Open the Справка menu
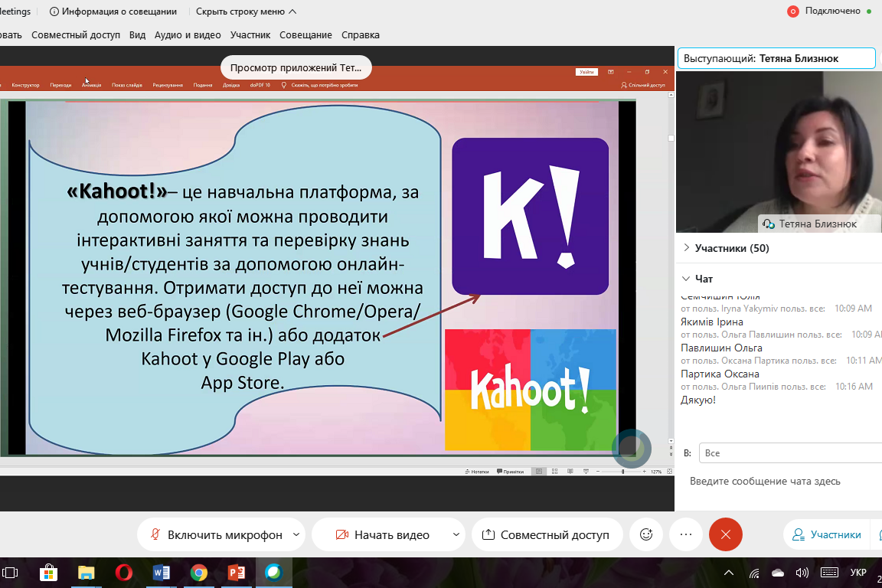 coord(360,34)
